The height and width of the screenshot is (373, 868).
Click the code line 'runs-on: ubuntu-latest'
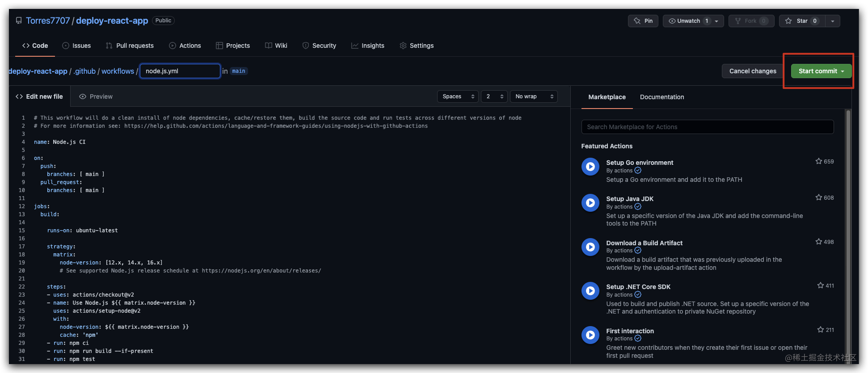[x=82, y=231]
